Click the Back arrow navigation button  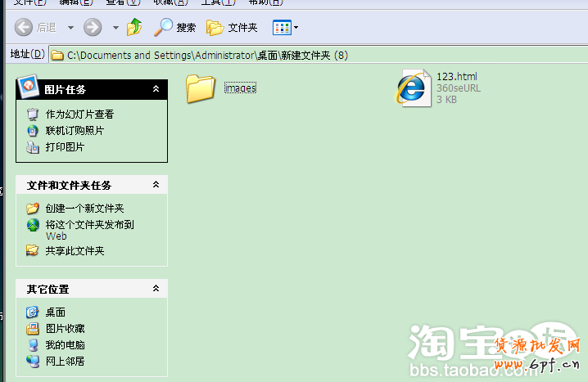pyautogui.click(x=25, y=28)
